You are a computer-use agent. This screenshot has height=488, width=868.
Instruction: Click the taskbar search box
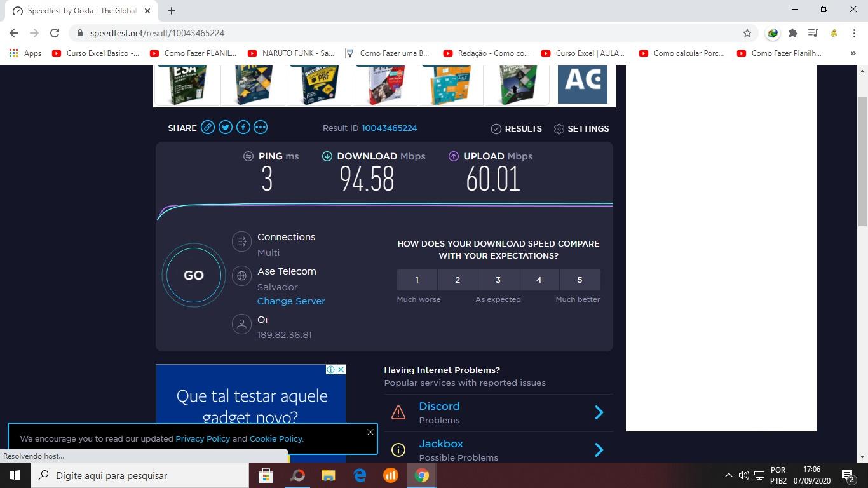[140, 475]
